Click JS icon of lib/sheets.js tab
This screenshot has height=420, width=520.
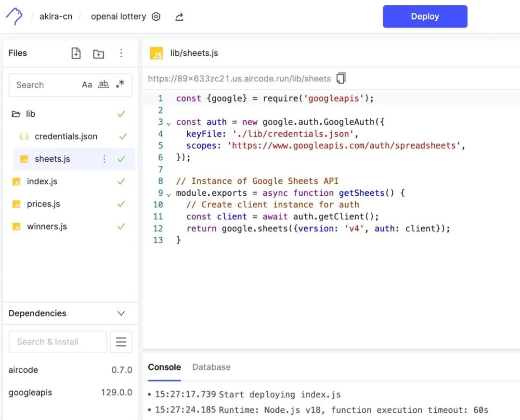[156, 53]
